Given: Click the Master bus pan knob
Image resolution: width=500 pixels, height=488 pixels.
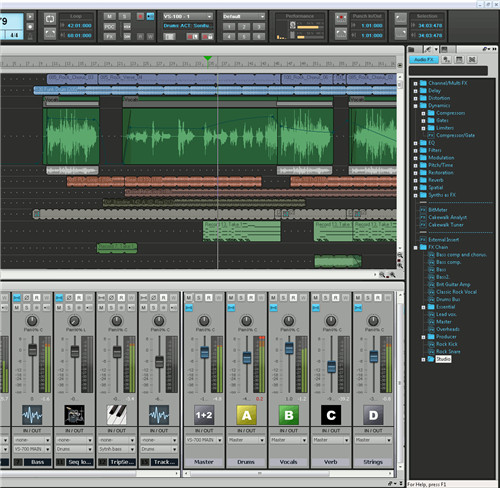Looking at the screenshot, I should (204, 321).
